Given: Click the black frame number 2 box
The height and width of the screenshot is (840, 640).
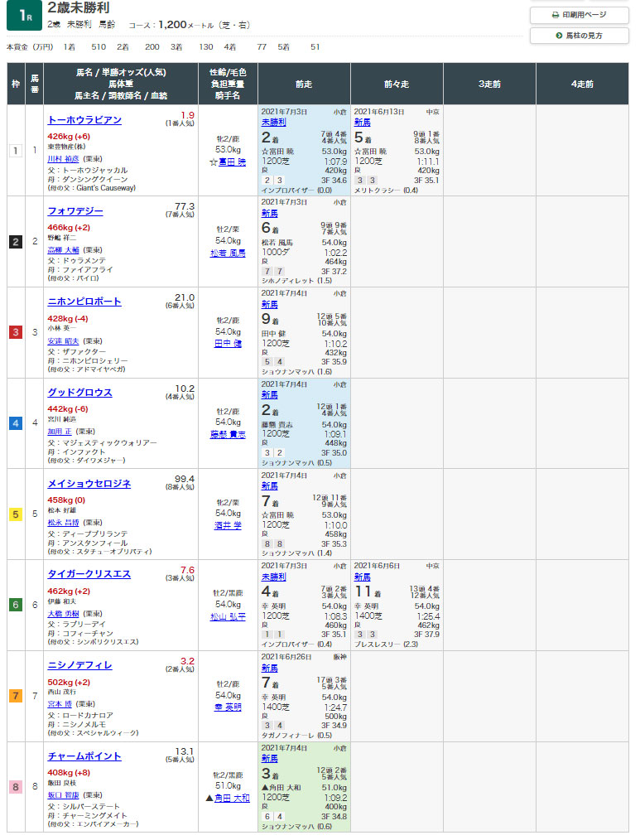Looking at the screenshot, I should (x=16, y=242).
